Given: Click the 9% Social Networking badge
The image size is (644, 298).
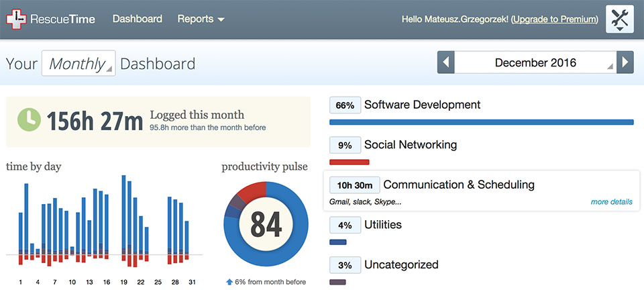Looking at the screenshot, I should tap(345, 145).
